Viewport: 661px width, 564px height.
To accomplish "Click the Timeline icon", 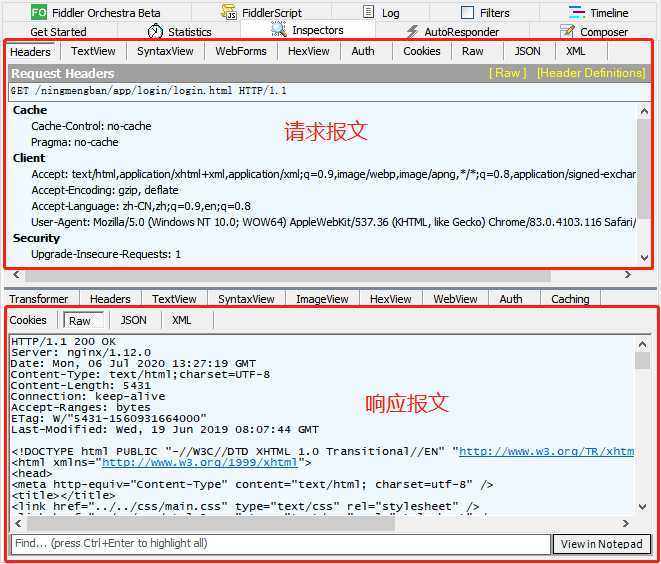I will [x=576, y=12].
